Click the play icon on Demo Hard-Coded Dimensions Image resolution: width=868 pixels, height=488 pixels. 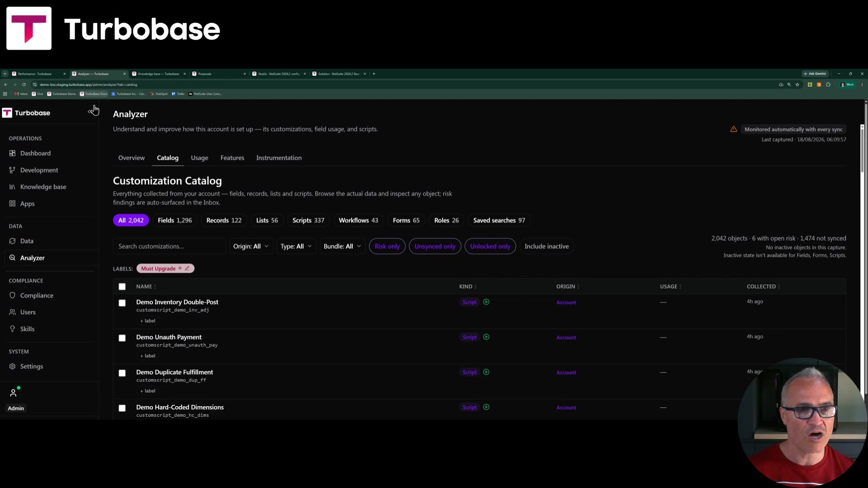coord(486,407)
